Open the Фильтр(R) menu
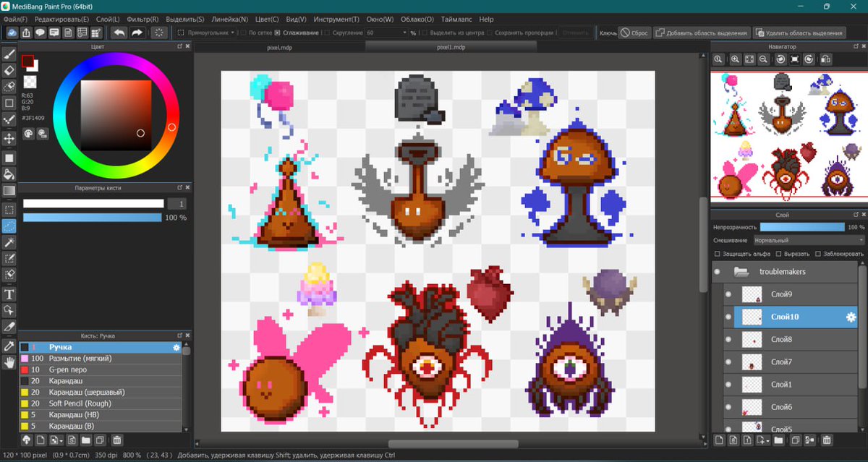 [144, 19]
